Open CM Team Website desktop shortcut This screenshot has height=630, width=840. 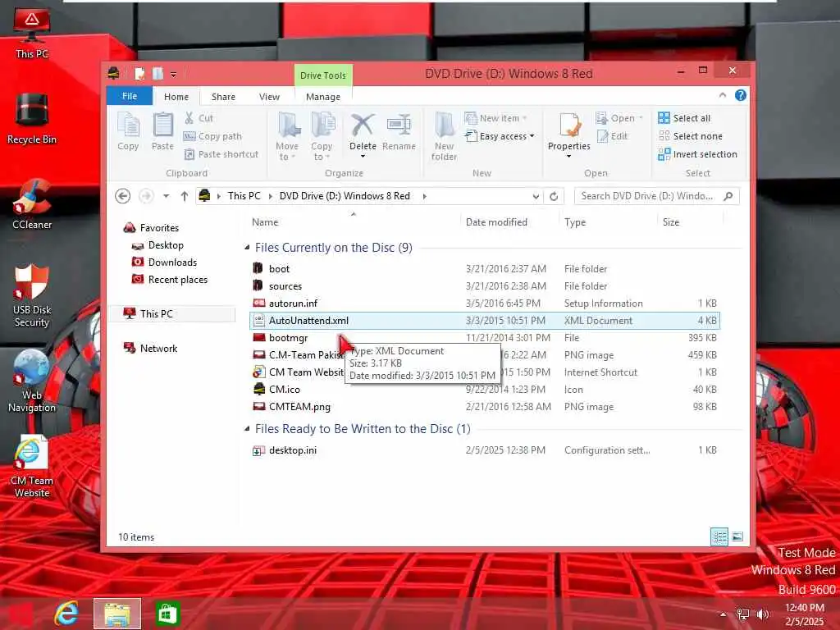pyautogui.click(x=32, y=466)
